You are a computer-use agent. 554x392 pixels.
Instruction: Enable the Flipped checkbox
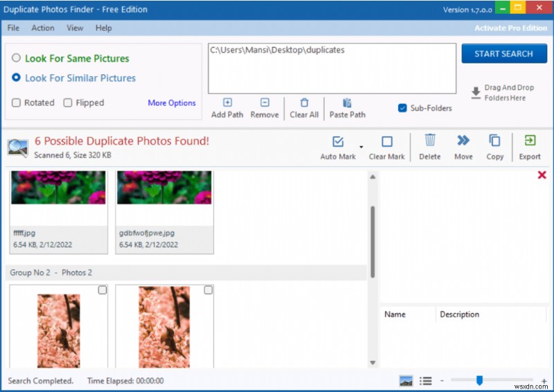(x=68, y=103)
